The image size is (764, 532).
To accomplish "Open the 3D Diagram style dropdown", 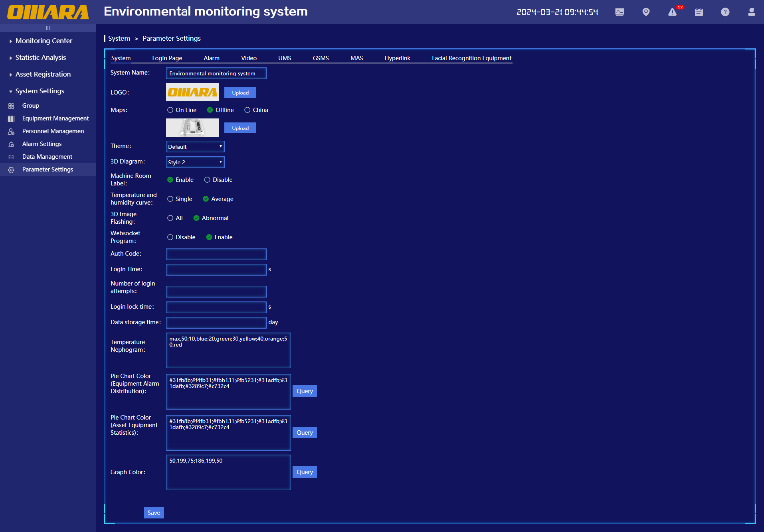I will click(x=195, y=162).
